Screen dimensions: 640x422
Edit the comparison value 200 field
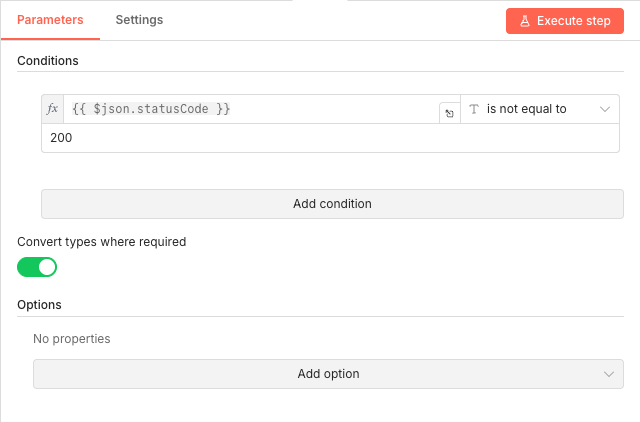pyautogui.click(x=330, y=138)
